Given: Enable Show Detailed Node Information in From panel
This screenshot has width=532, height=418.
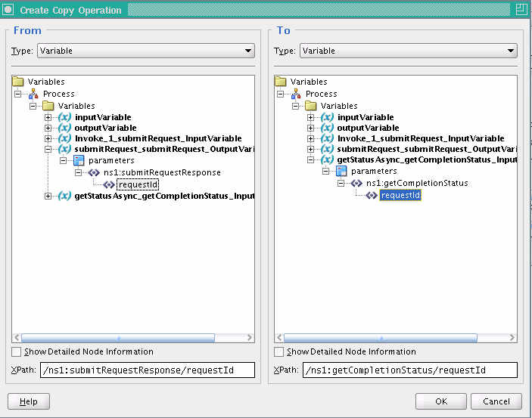Looking at the screenshot, I should (x=16, y=351).
